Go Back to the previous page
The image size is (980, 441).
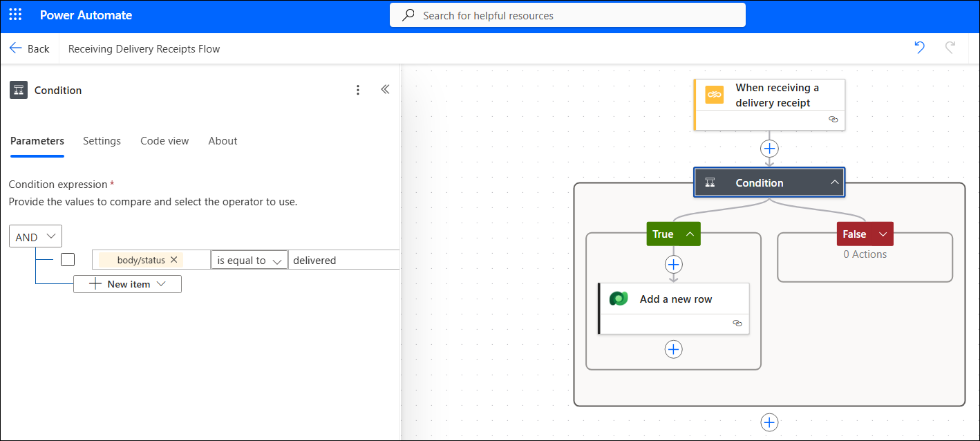click(30, 48)
